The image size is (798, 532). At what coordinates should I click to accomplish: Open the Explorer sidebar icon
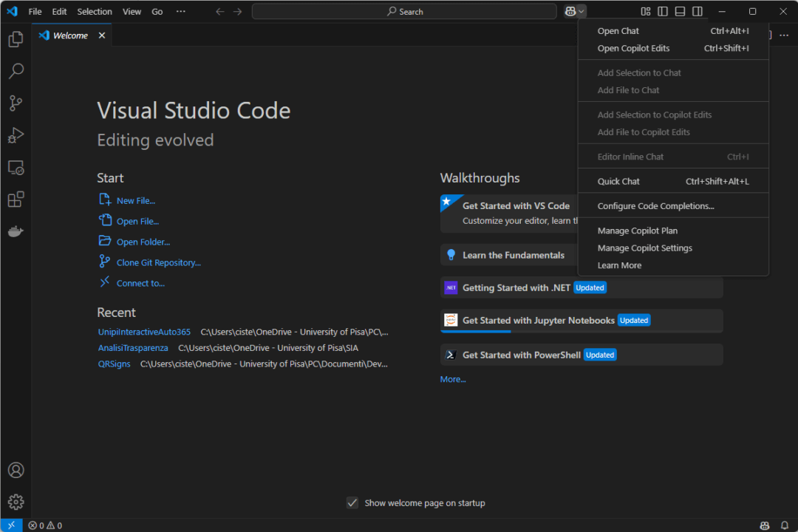[16, 38]
